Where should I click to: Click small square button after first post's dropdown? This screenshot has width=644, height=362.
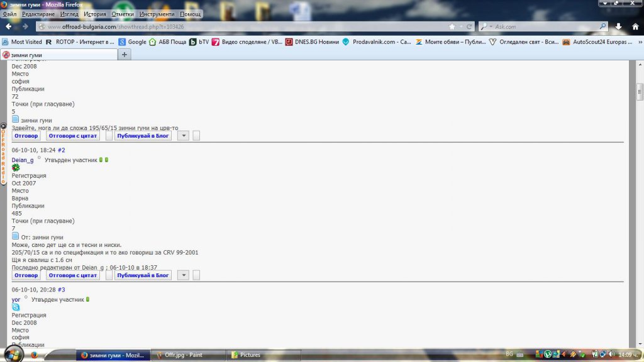click(x=196, y=136)
